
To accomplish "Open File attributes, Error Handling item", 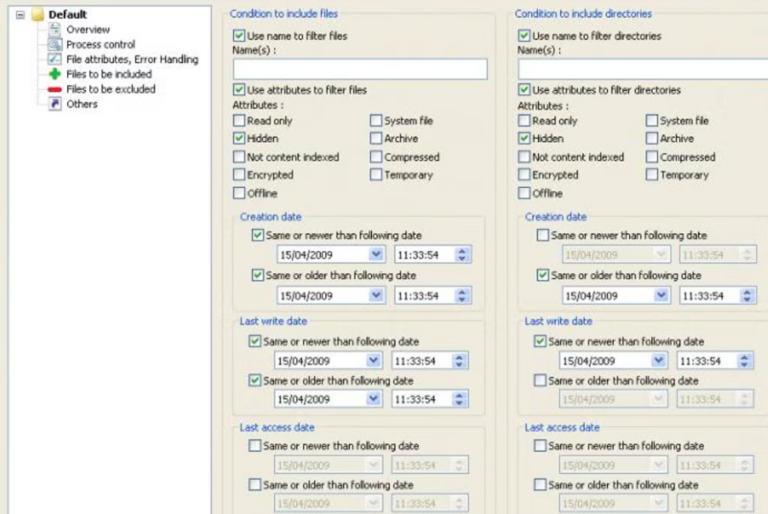I will point(132,59).
